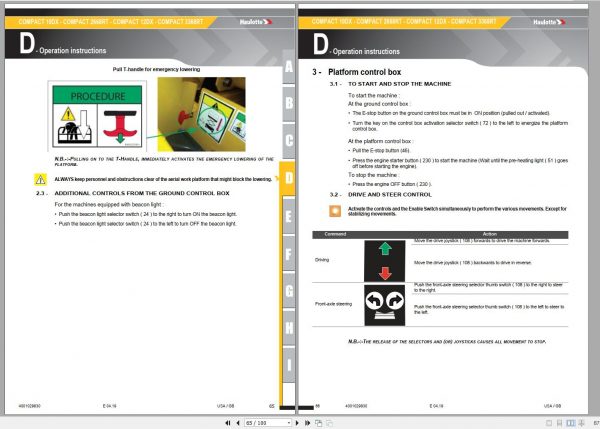This screenshot has width=600, height=429.
Task: Click the 'Action' table column header
Action: click(x=489, y=234)
